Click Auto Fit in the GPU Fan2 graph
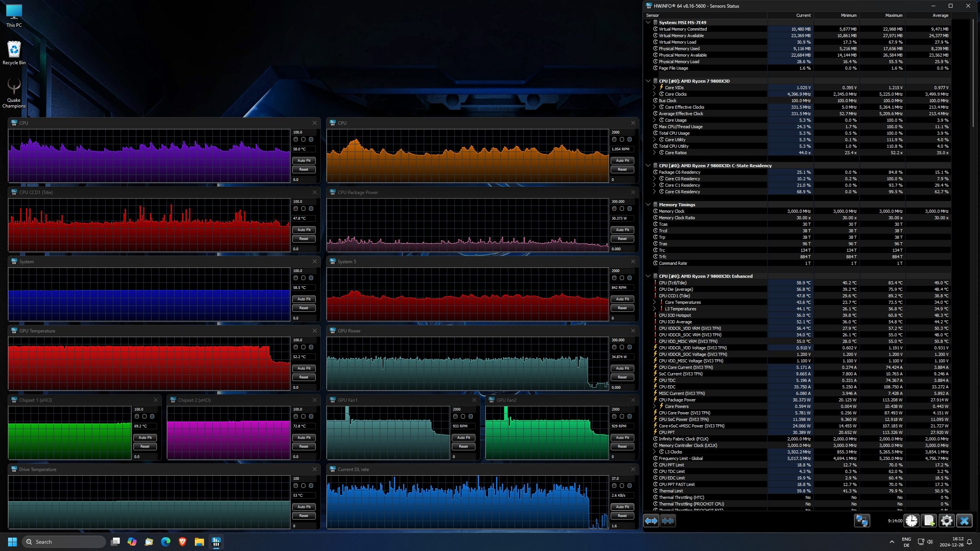 click(x=622, y=438)
